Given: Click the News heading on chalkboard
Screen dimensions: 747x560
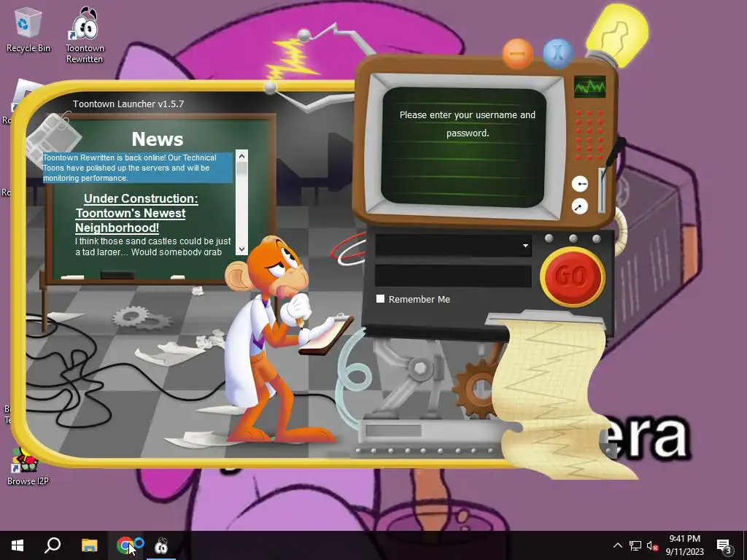Looking at the screenshot, I should 158,139.
